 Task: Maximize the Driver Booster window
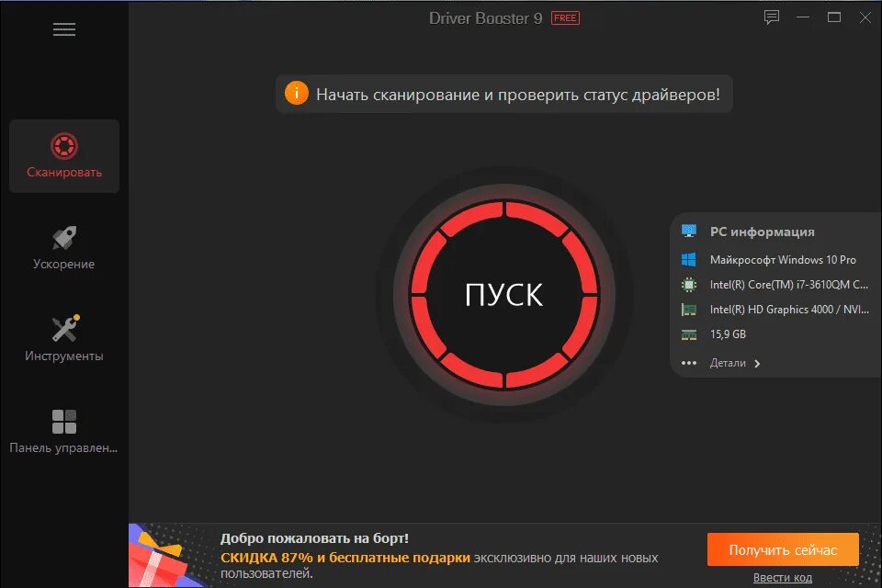(834, 17)
